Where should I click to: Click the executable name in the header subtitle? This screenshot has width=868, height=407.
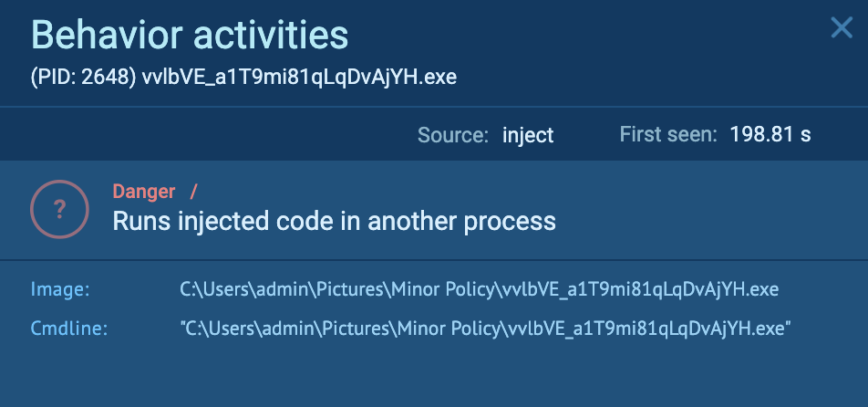click(x=299, y=78)
